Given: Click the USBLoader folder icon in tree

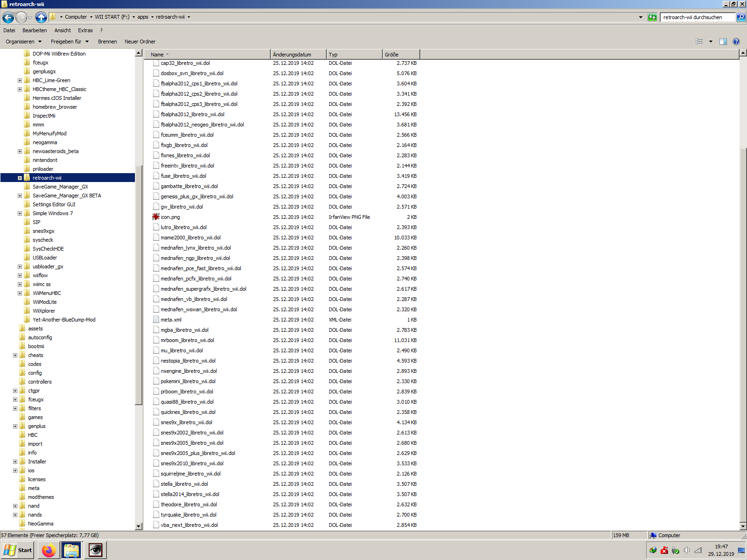Looking at the screenshot, I should point(27,258).
